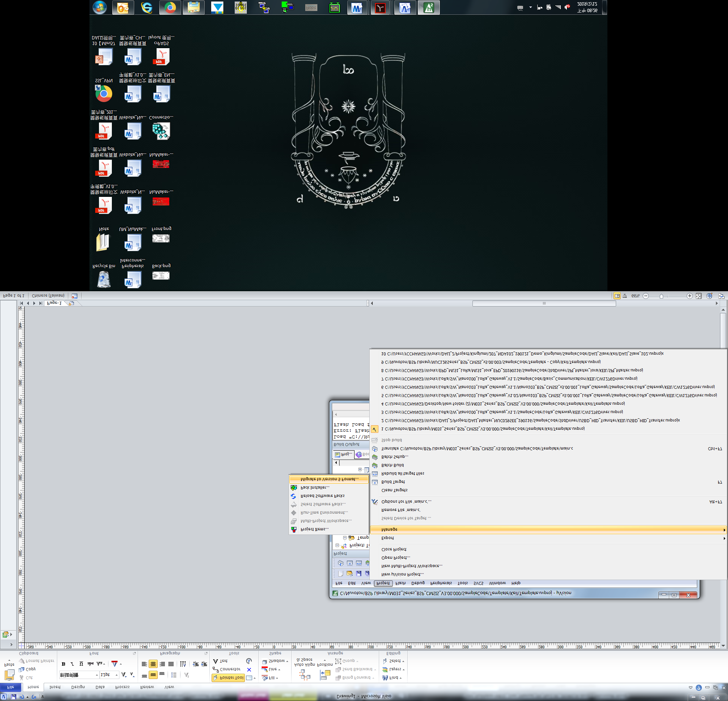Screen dimensions: 728x701
Task: Open Chrome from the Windows taskbar
Action: coord(170,8)
